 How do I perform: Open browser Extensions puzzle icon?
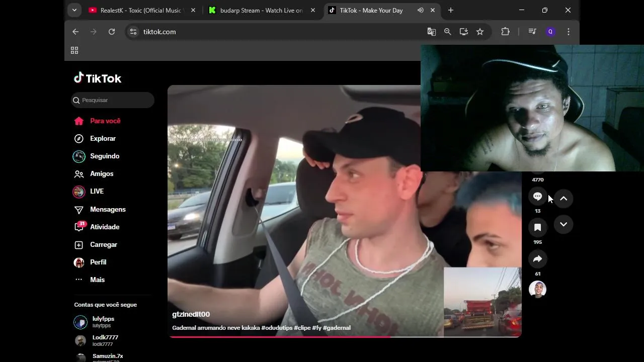tap(506, 32)
